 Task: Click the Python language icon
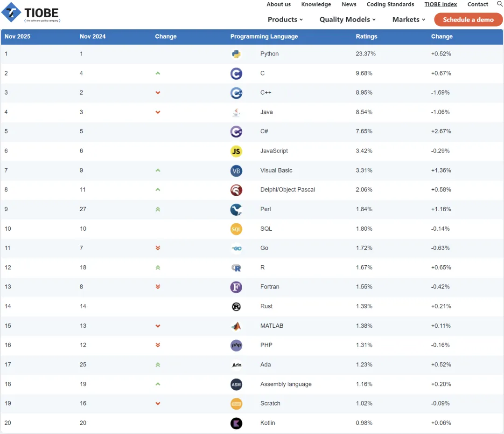coord(236,54)
